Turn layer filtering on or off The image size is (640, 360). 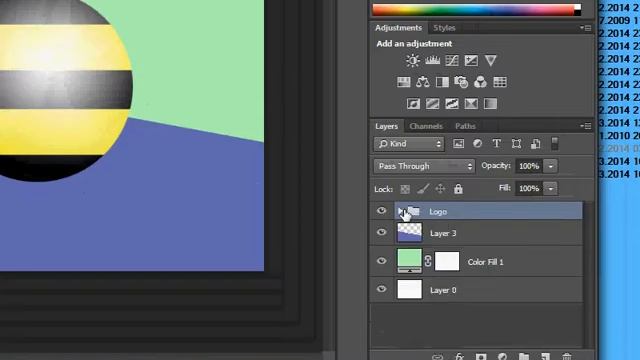(x=555, y=144)
